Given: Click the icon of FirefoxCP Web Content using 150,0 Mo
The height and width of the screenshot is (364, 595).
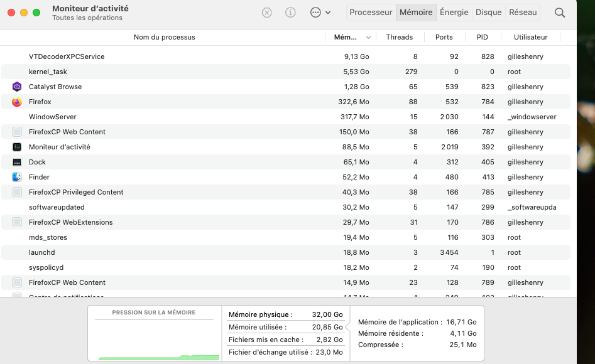Looking at the screenshot, I should tap(17, 132).
